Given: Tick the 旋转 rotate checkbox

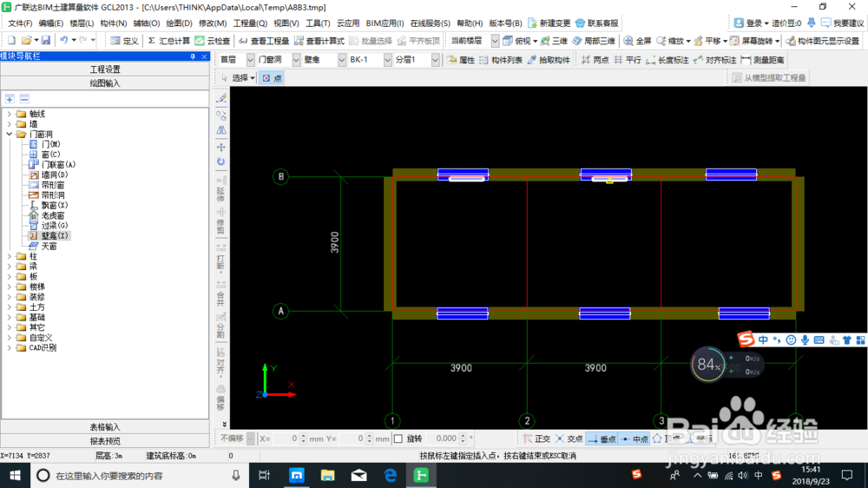Looking at the screenshot, I should tap(398, 439).
